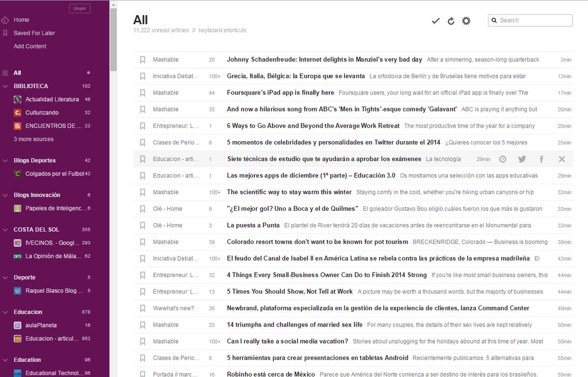Open feed settings via the gear icon
Image resolution: width=588 pixels, height=377 pixels.
pos(465,21)
